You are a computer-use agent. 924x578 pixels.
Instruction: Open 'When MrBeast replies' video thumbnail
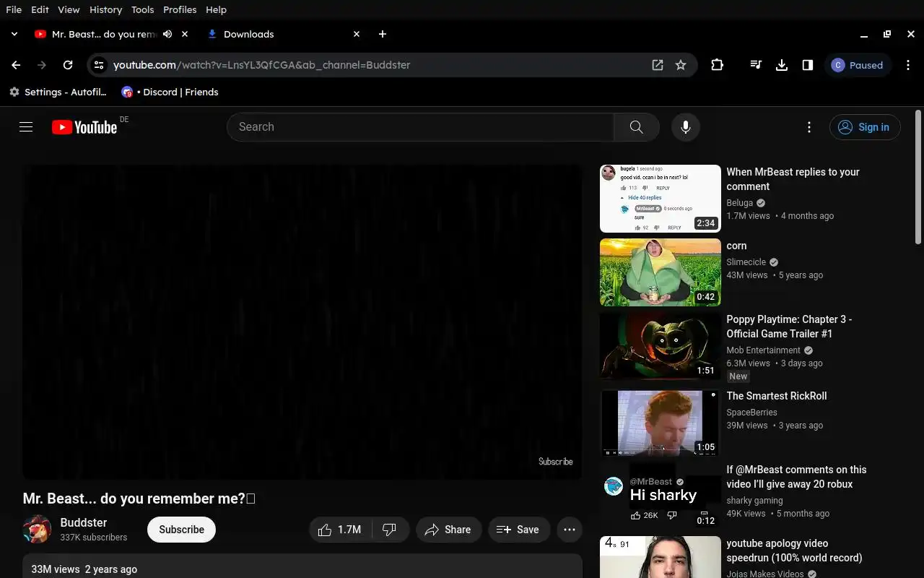tap(660, 199)
